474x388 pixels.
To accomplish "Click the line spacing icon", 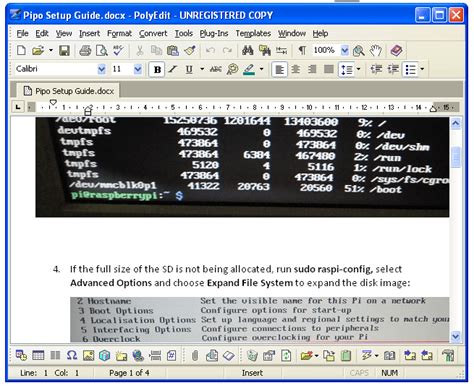I will pos(346,69).
